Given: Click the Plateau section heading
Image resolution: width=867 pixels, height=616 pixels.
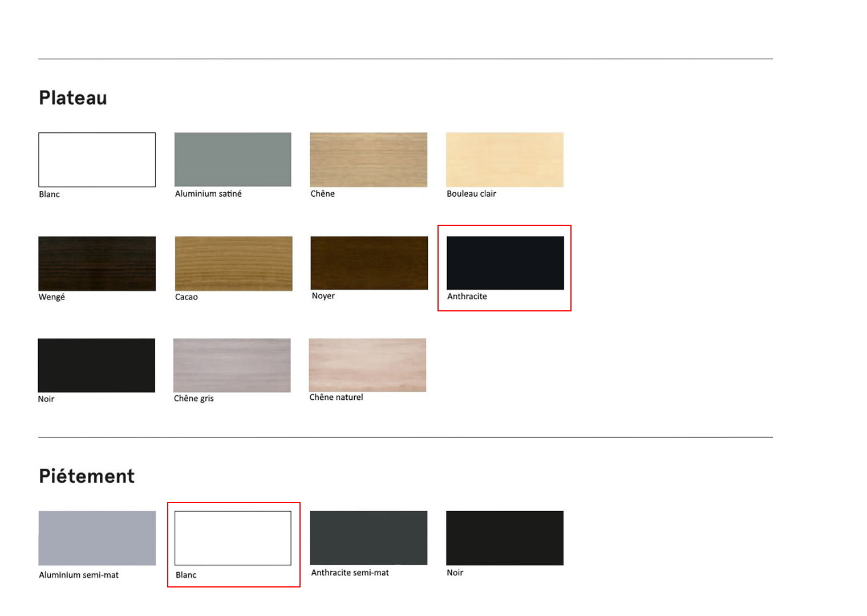Looking at the screenshot, I should (x=73, y=98).
